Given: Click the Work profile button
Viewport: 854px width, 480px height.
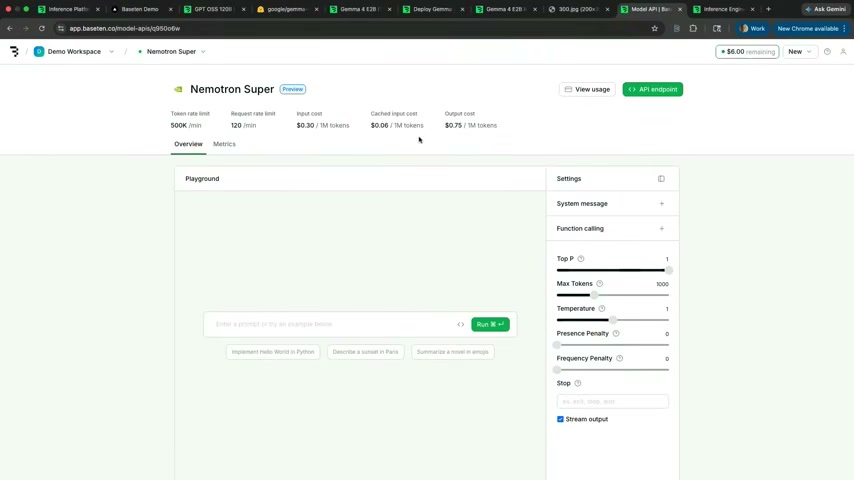Looking at the screenshot, I should coord(752,28).
